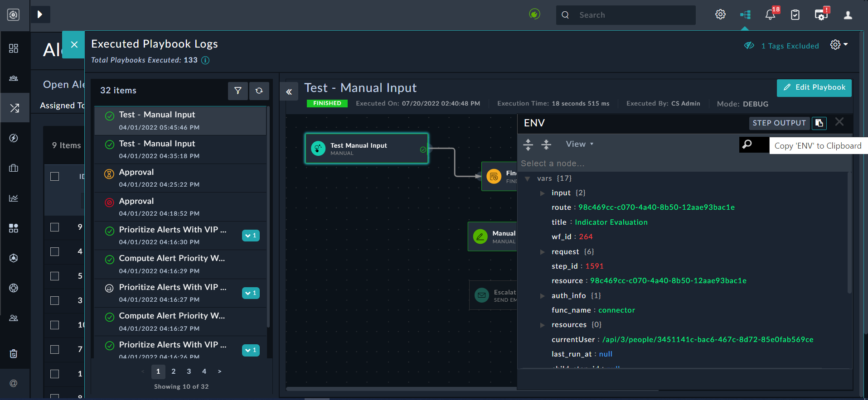Copy ENV to clipboard icon

click(x=819, y=123)
